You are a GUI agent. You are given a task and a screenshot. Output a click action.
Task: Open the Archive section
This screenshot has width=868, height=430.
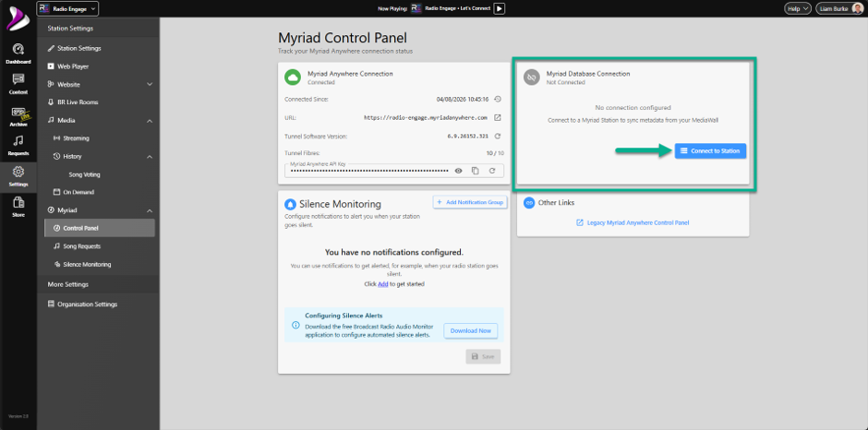pyautogui.click(x=18, y=116)
